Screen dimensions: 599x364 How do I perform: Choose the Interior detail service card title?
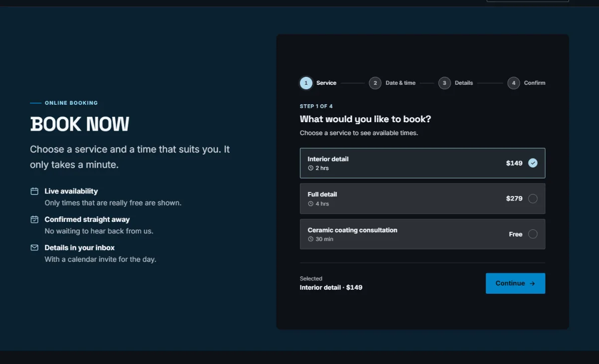click(x=328, y=159)
